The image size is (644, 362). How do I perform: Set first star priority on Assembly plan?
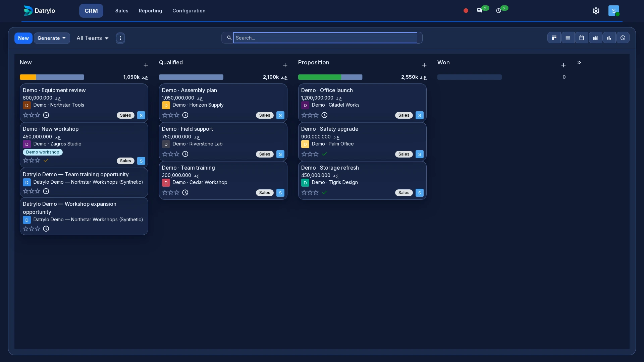[165, 115]
